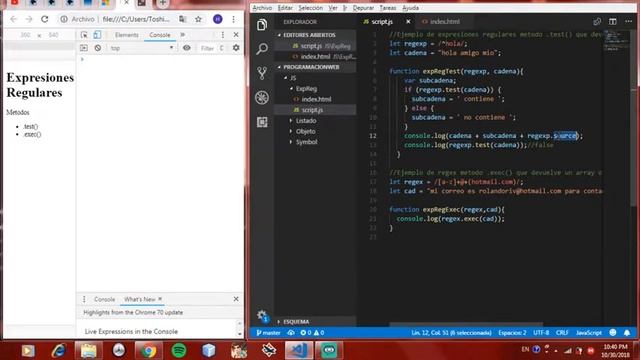Close the script.js editor tab
This screenshot has height=360, width=640.
[408, 22]
